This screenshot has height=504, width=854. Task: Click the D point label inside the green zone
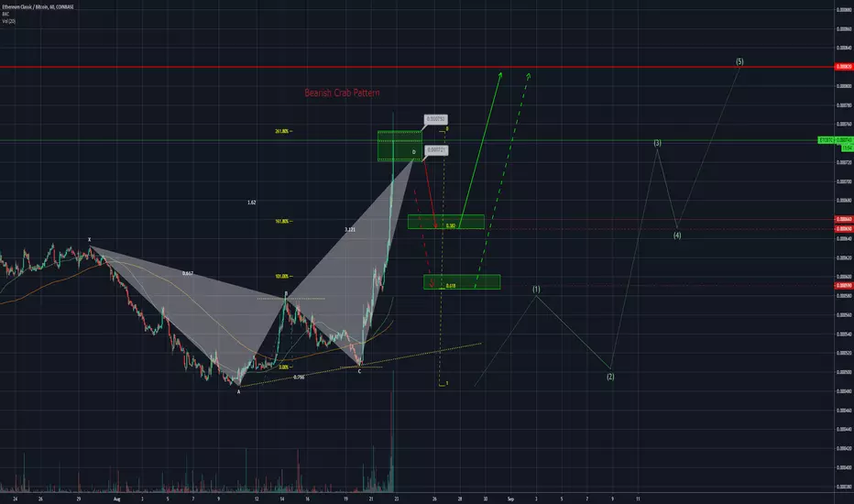(x=414, y=152)
